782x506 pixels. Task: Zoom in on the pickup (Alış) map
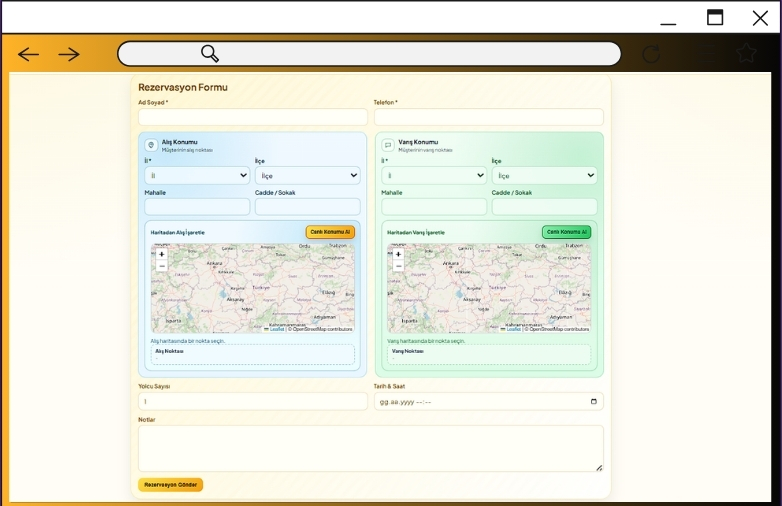pyautogui.click(x=162, y=254)
